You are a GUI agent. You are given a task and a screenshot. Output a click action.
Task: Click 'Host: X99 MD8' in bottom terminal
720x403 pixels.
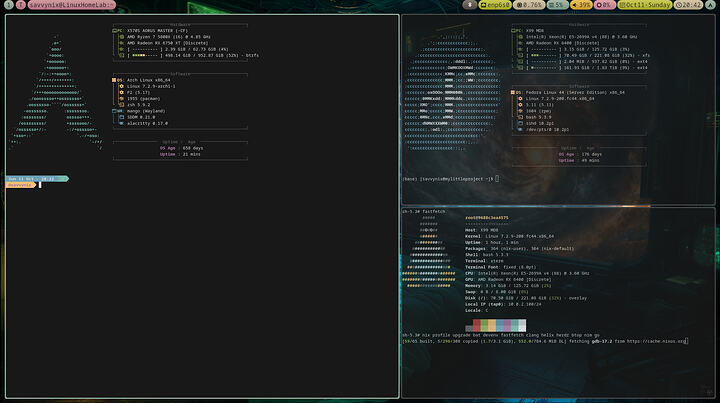pos(482,230)
